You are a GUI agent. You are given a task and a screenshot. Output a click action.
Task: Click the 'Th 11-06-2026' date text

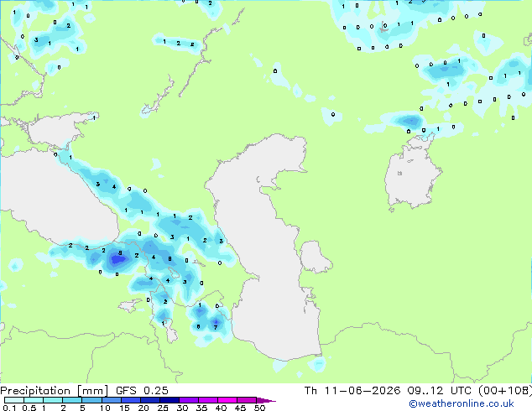(x=352, y=391)
